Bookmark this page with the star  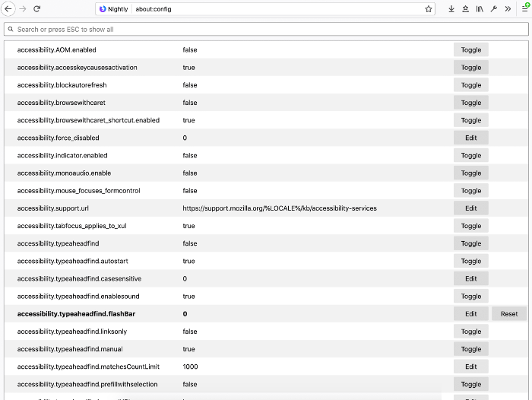click(x=429, y=9)
